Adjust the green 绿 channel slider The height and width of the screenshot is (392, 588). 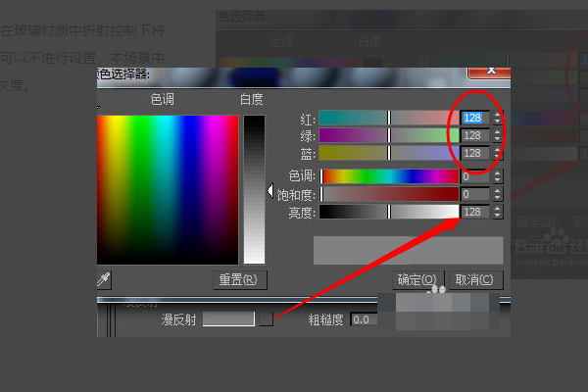(389, 135)
